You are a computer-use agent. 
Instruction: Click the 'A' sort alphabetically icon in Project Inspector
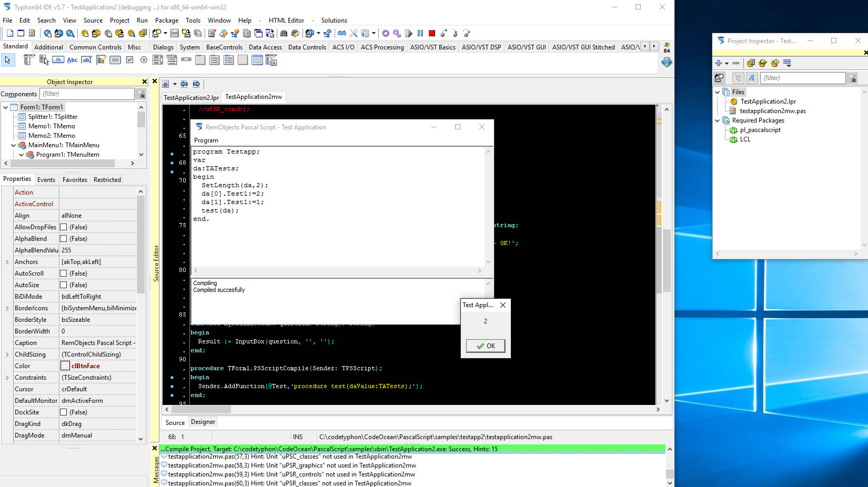pos(751,78)
